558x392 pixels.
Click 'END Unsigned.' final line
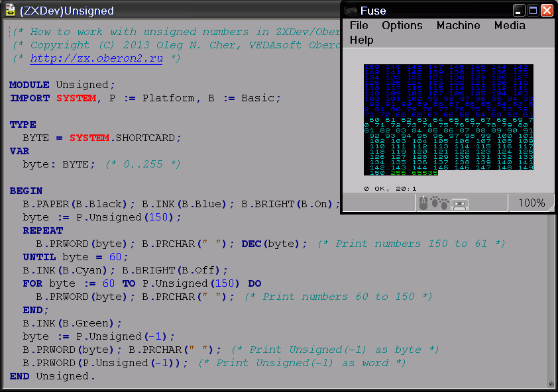[52, 376]
